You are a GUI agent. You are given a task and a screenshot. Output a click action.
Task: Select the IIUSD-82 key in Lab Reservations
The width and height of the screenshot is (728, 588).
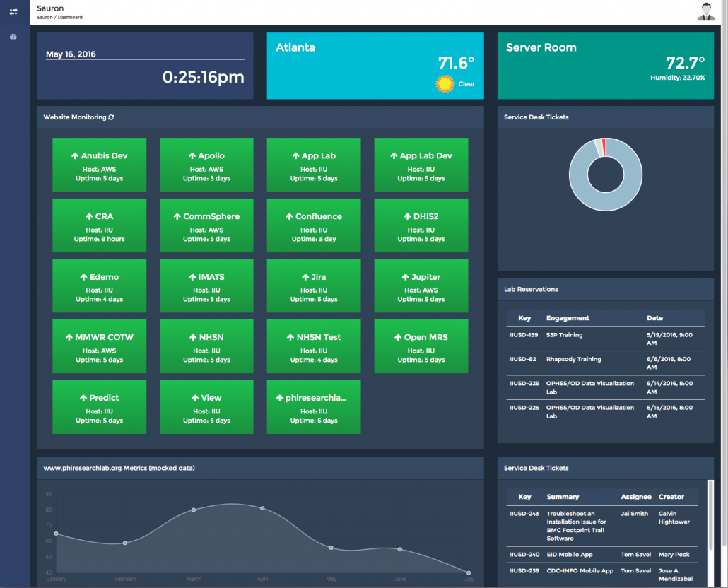pyautogui.click(x=523, y=359)
